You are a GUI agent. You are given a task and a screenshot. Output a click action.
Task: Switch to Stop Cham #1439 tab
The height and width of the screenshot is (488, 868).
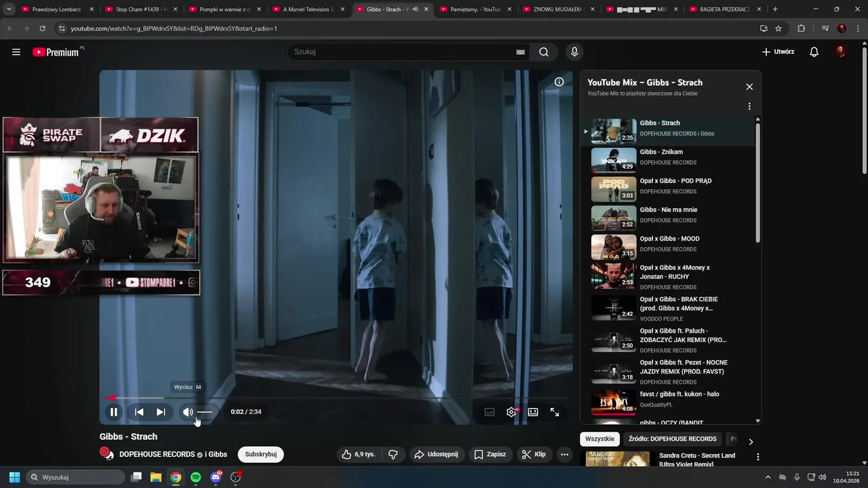141,9
